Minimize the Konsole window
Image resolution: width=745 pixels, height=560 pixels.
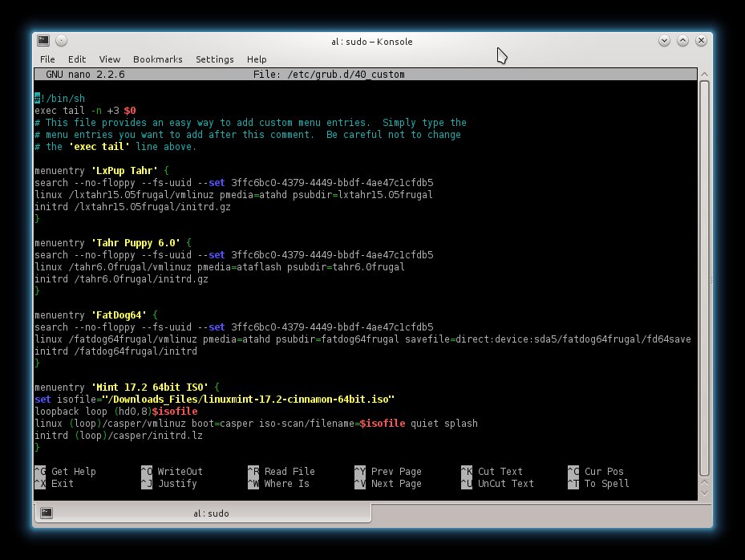664,41
